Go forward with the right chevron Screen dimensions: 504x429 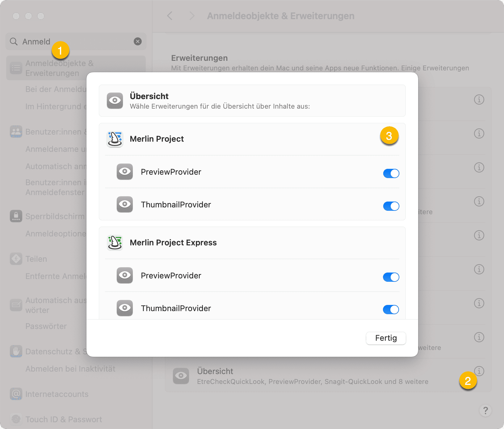click(192, 16)
